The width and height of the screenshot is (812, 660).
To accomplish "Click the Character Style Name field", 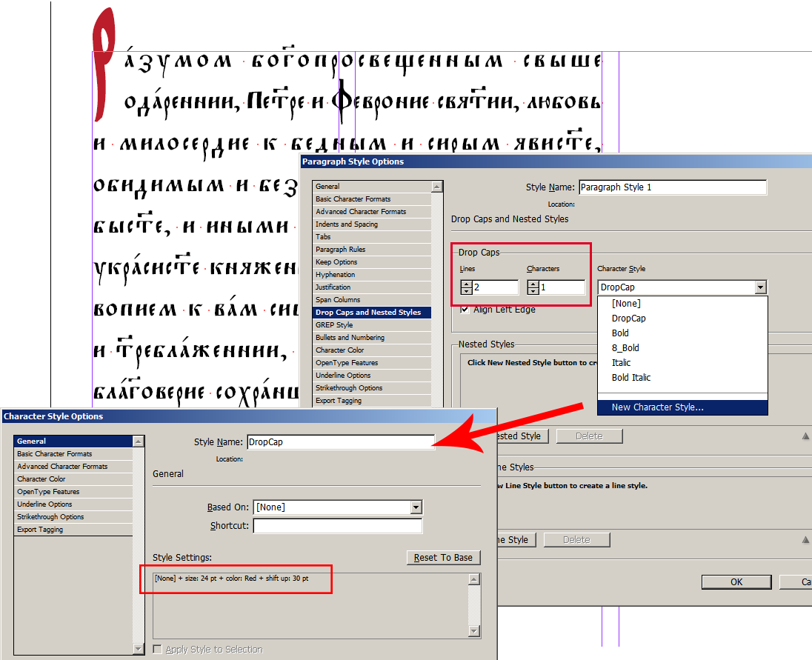I will 341,442.
